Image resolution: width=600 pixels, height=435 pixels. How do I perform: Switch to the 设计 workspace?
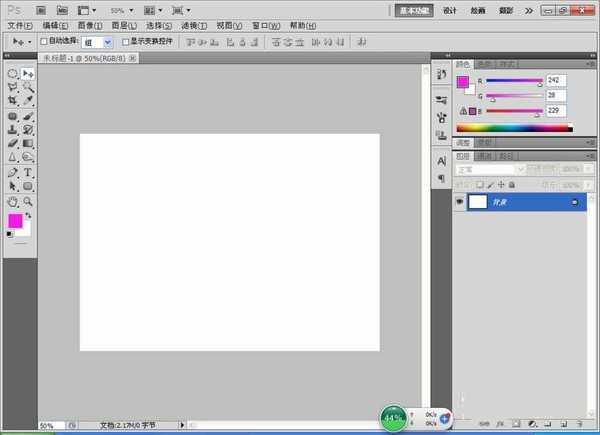click(x=449, y=9)
